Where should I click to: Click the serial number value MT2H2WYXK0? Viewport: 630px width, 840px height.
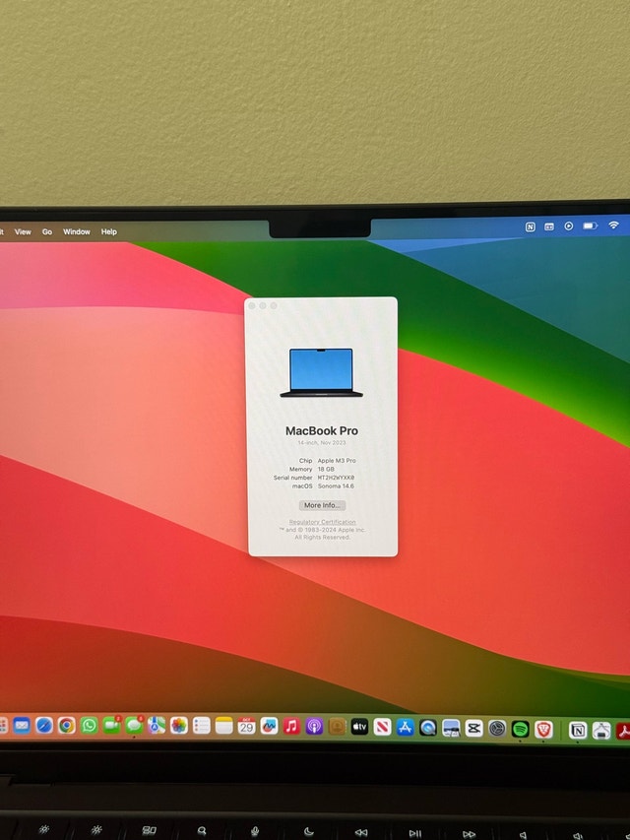[x=336, y=478]
